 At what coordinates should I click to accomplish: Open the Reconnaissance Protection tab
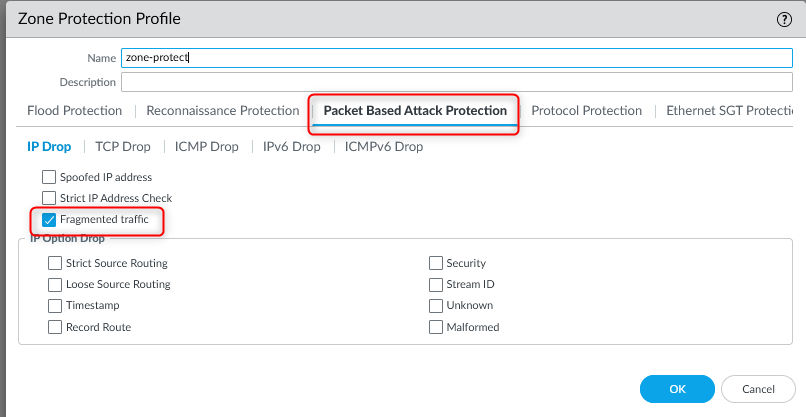[222, 111]
